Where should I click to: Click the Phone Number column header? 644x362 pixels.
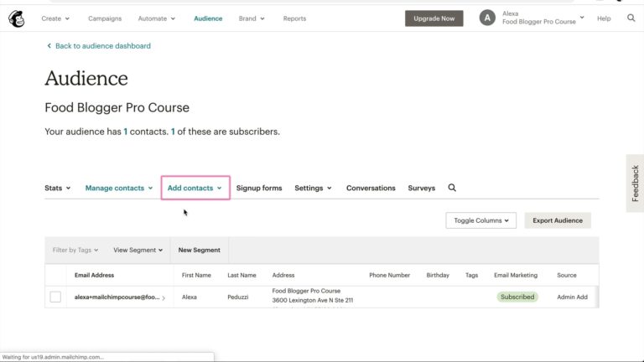pos(389,275)
